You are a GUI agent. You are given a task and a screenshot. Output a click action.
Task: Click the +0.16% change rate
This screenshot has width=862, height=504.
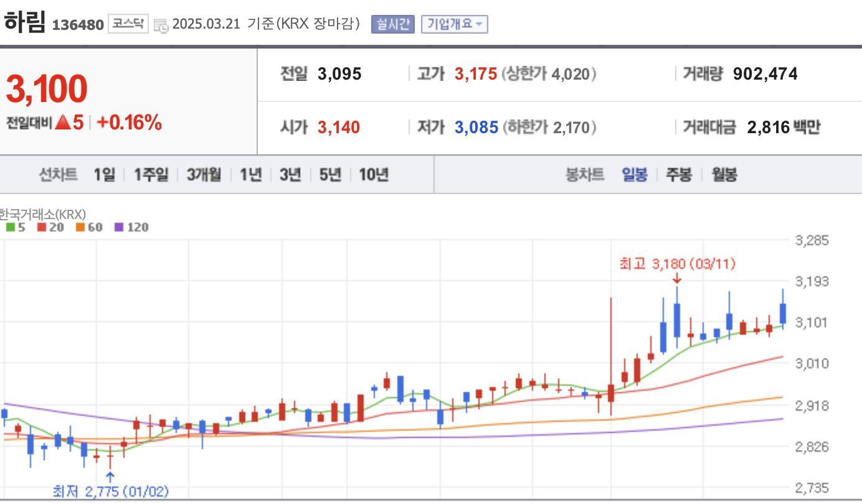point(129,123)
